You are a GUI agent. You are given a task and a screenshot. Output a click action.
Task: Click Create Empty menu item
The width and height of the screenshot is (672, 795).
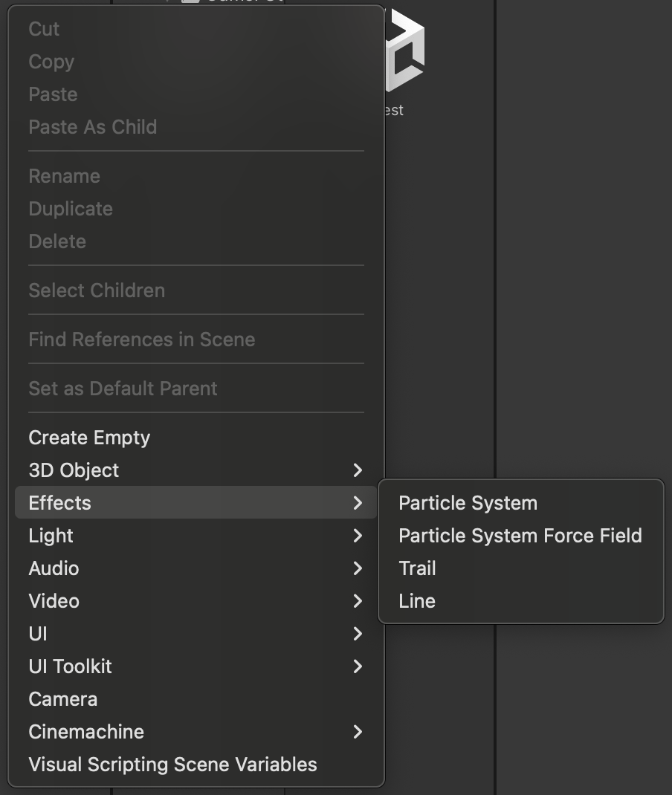(x=89, y=438)
